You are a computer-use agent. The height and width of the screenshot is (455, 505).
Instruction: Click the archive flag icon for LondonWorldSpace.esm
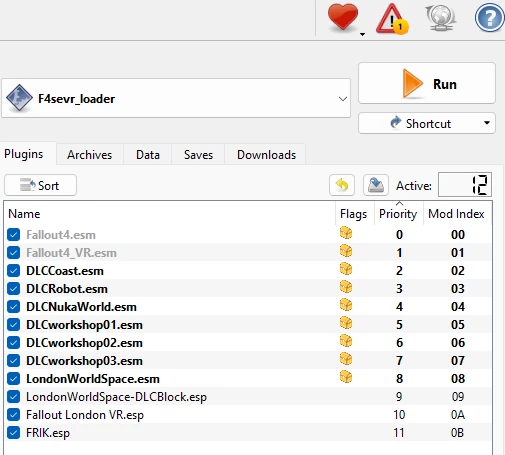[x=346, y=377]
